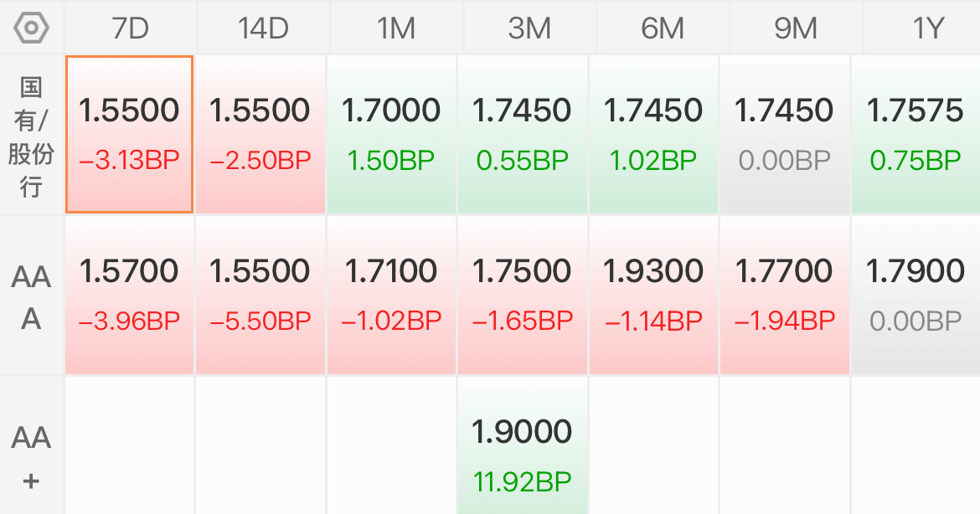
Task: Open the 6M tenor column
Action: pos(662,28)
